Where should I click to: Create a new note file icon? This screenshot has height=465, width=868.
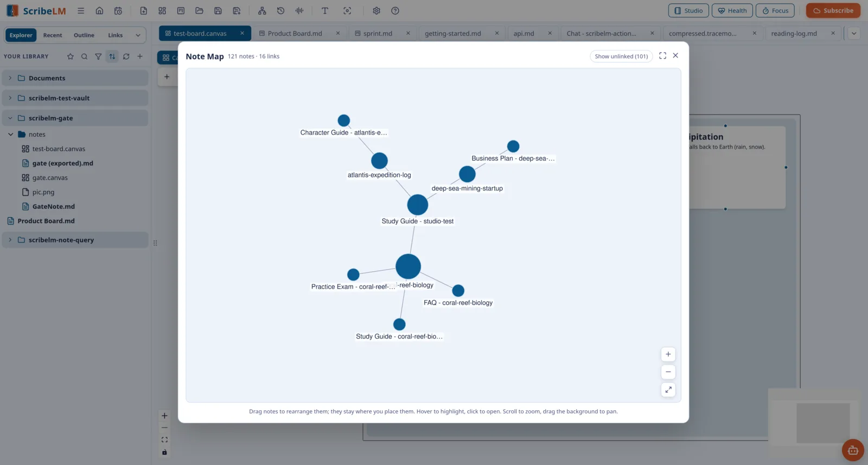[143, 11]
